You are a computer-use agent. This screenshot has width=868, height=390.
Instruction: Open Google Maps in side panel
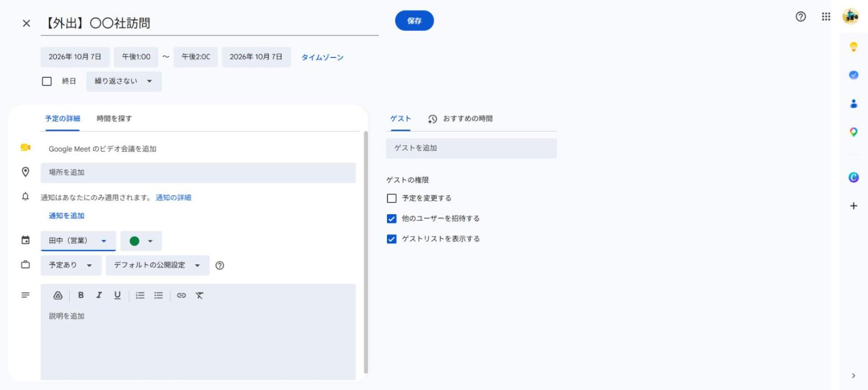[x=853, y=132]
